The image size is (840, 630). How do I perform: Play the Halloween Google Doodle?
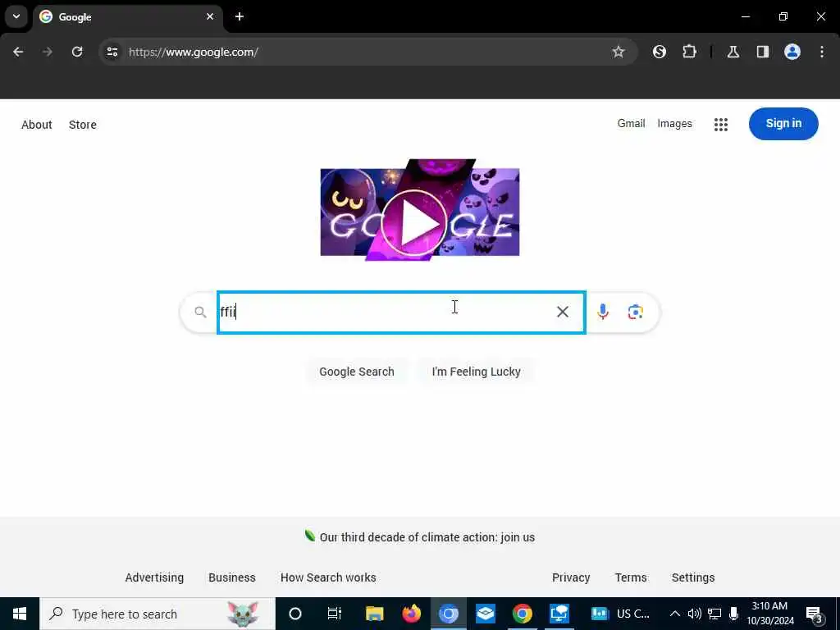pos(414,223)
